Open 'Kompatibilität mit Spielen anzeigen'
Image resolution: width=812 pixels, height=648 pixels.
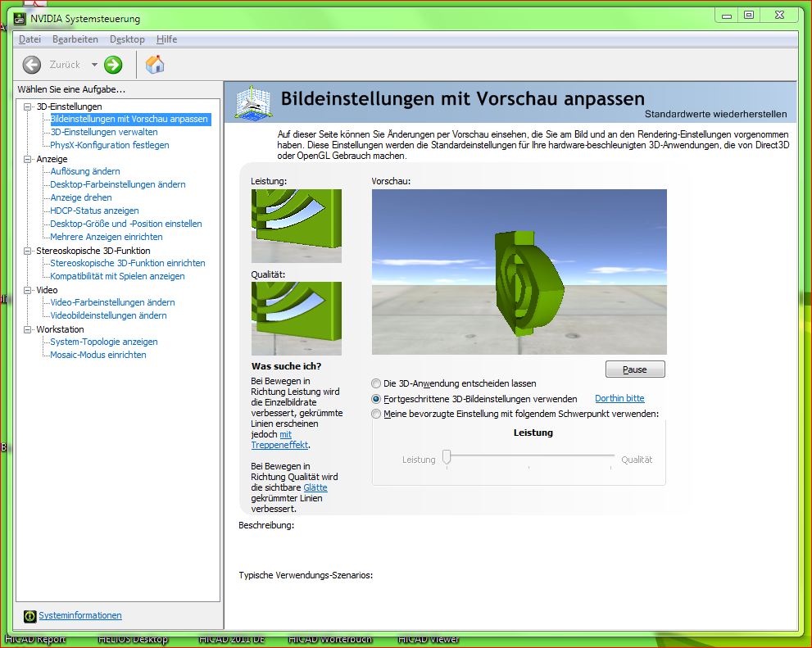click(x=117, y=276)
